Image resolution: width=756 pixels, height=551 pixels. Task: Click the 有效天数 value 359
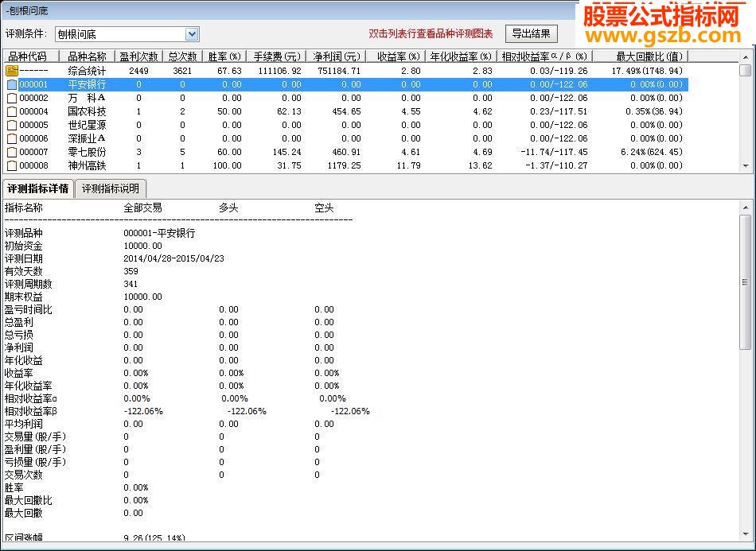click(131, 271)
